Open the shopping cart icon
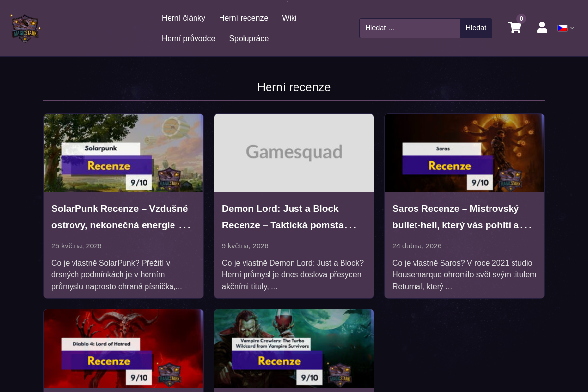588x392 pixels. coord(514,27)
